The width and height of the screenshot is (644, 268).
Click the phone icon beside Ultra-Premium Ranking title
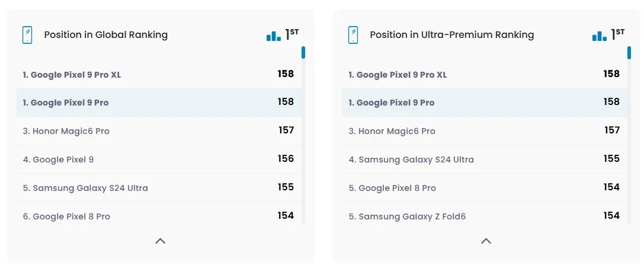tap(353, 35)
